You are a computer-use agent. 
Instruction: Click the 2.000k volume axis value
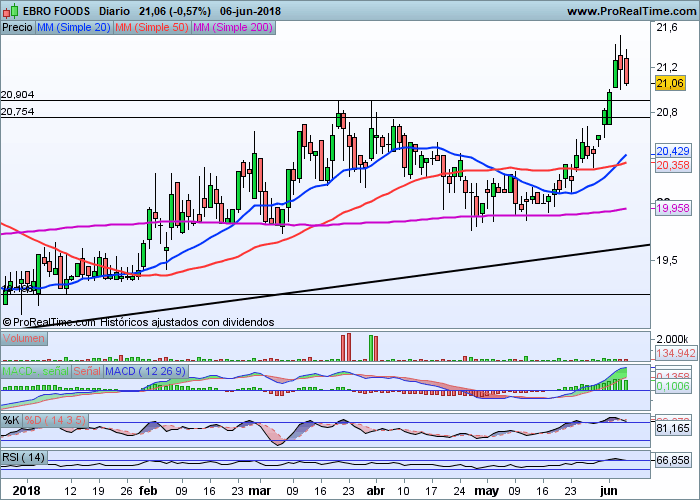[672, 339]
